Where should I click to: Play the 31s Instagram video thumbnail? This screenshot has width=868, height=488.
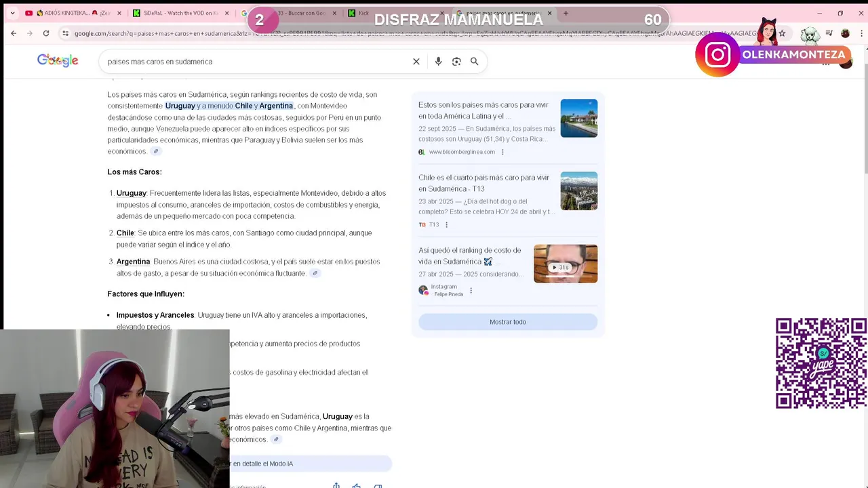point(566,264)
